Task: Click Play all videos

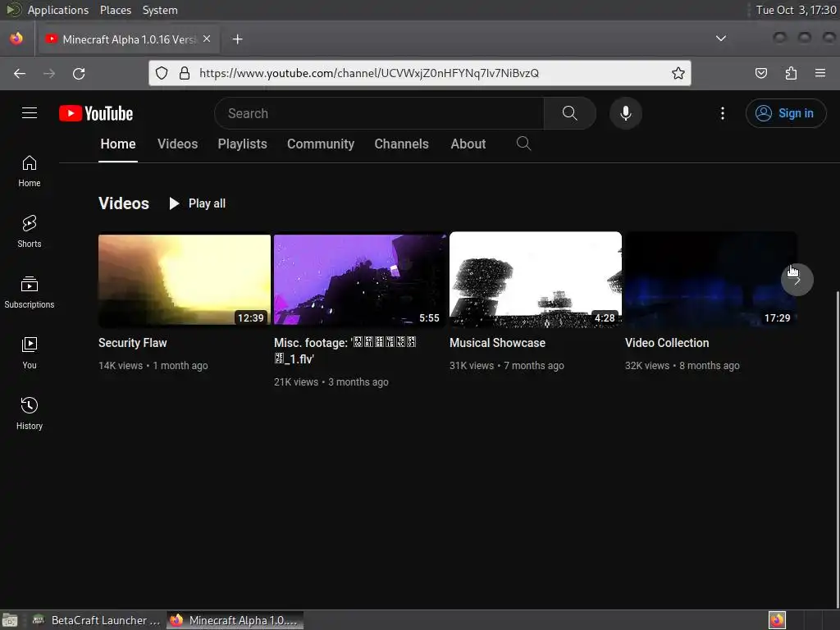Action: pos(198,203)
